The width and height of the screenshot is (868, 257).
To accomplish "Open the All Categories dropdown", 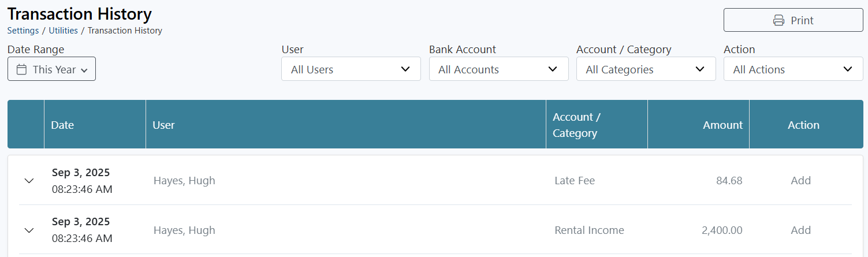I will click(646, 69).
